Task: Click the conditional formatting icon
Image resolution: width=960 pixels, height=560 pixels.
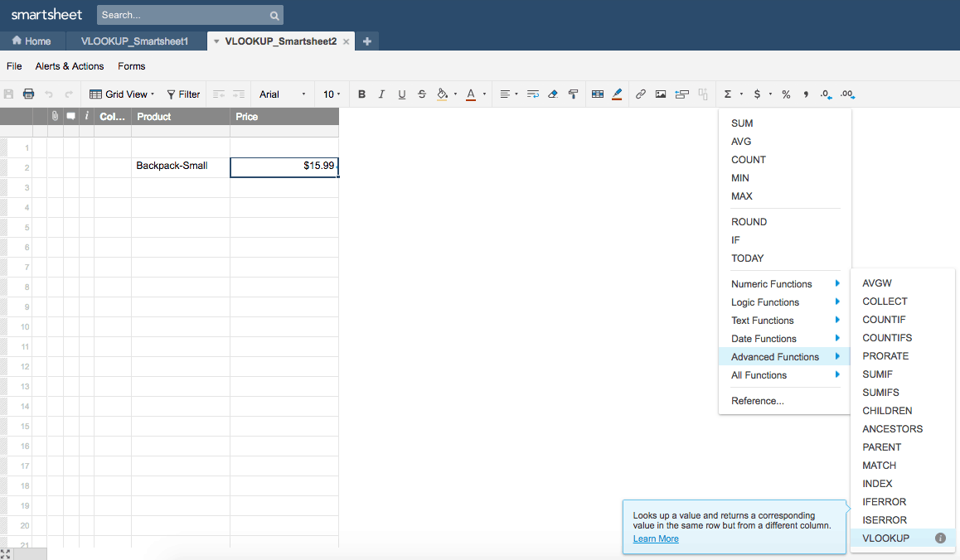Action: tap(598, 94)
